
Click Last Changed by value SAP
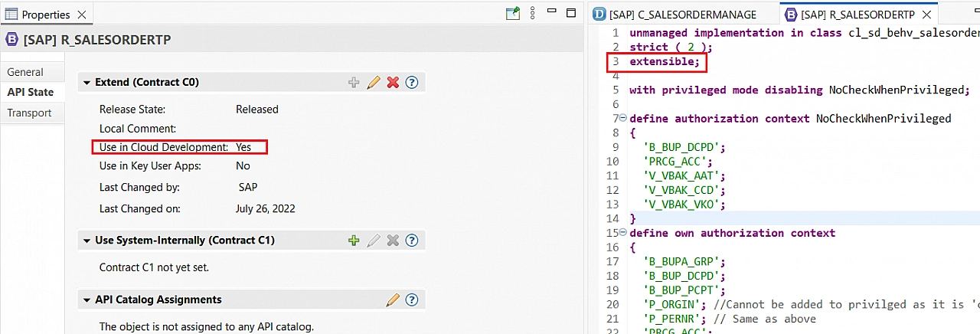pos(248,187)
